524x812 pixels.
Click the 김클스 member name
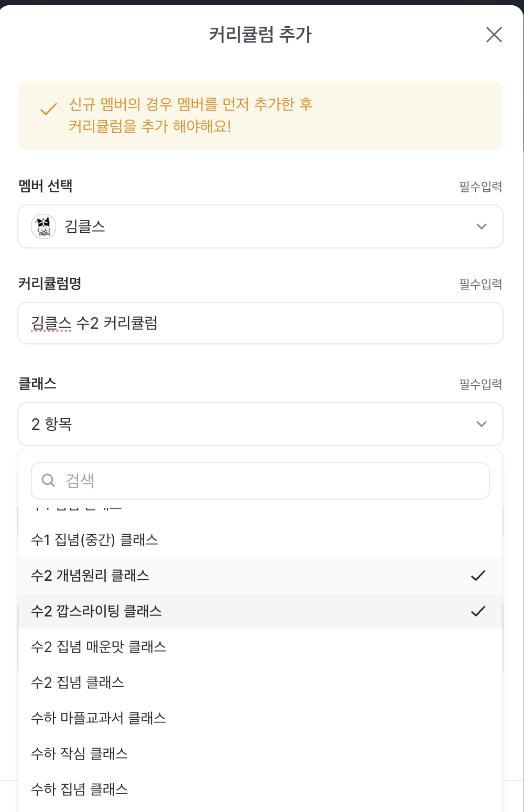tap(85, 226)
